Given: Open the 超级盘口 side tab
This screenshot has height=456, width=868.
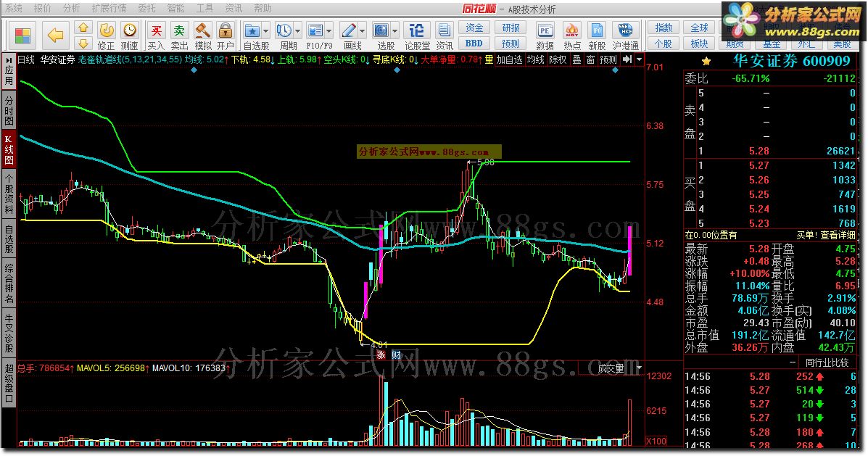Looking at the screenshot, I should [x=9, y=382].
